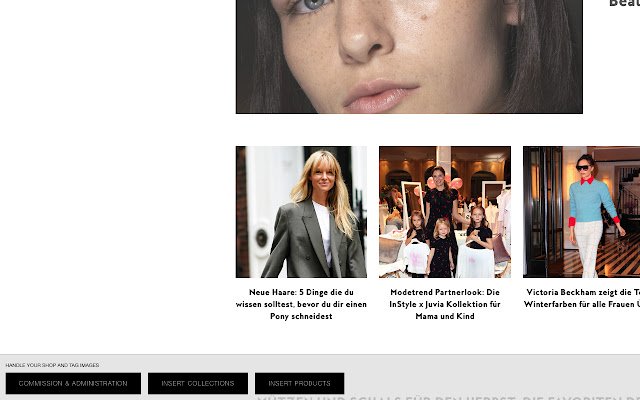
Task: Click the words Pony schneidest in the headline
Action: pos(301,316)
